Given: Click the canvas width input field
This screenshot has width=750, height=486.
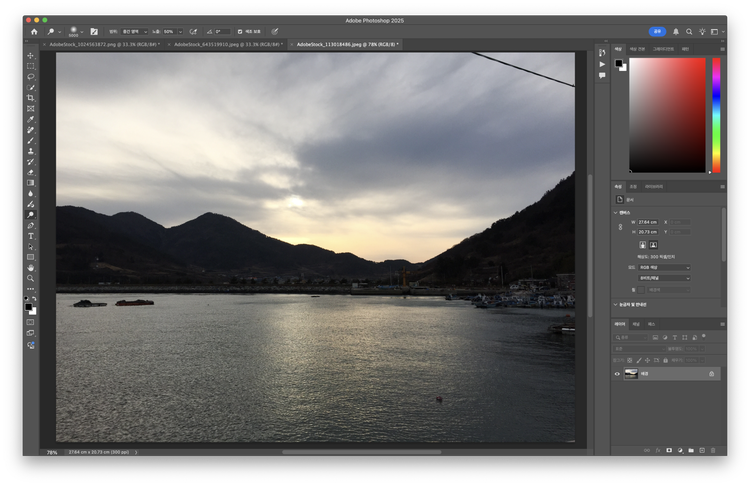Looking at the screenshot, I should tap(649, 221).
